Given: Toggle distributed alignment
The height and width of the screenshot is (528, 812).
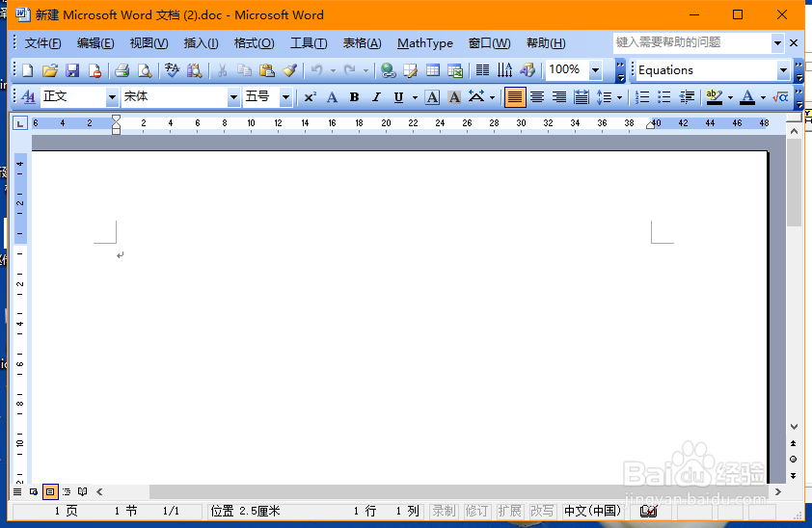Looking at the screenshot, I should point(582,97).
